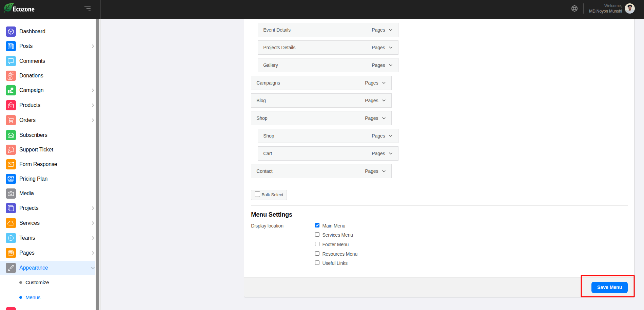The height and width of the screenshot is (310, 644).
Task: Click the Products shopping bag icon
Action: pos(11,105)
